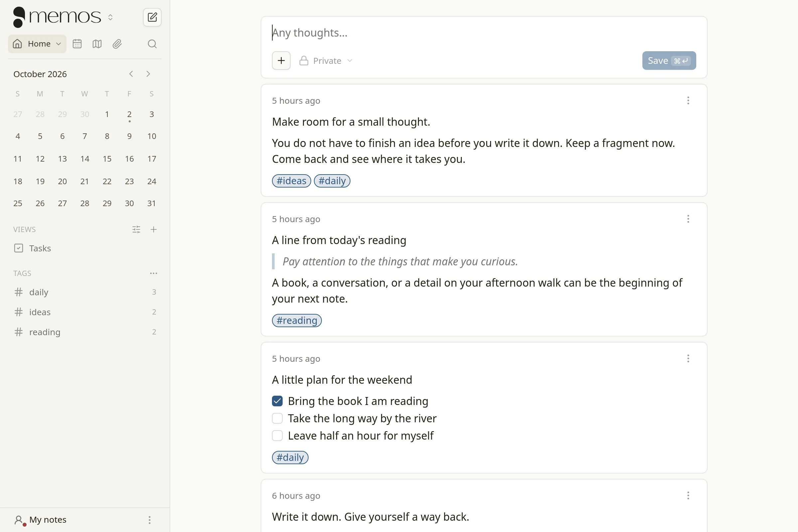Open menu for 'Make room for a small thought' memo
Image resolution: width=798 pixels, height=532 pixels.
tap(688, 100)
